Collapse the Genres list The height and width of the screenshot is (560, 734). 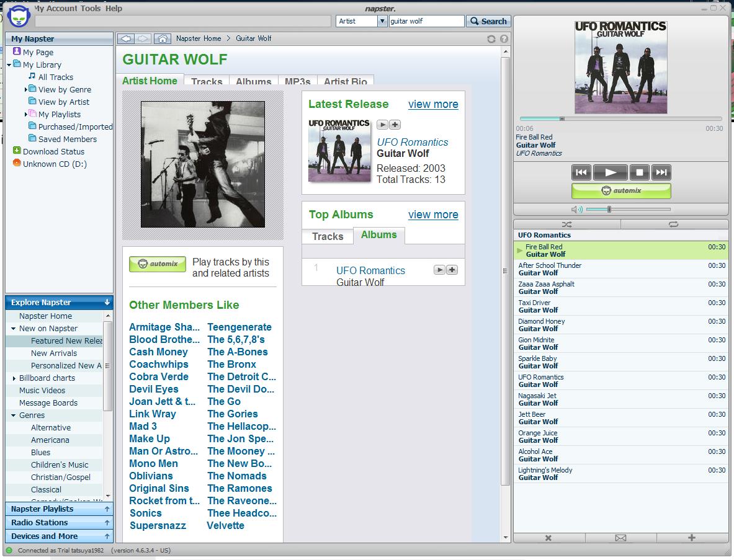tap(14, 415)
